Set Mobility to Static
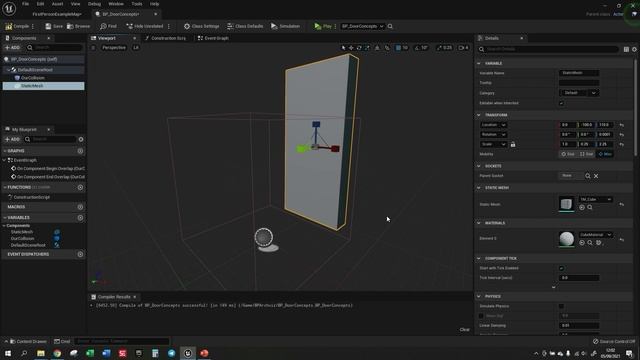The image size is (640, 360). tap(567, 154)
